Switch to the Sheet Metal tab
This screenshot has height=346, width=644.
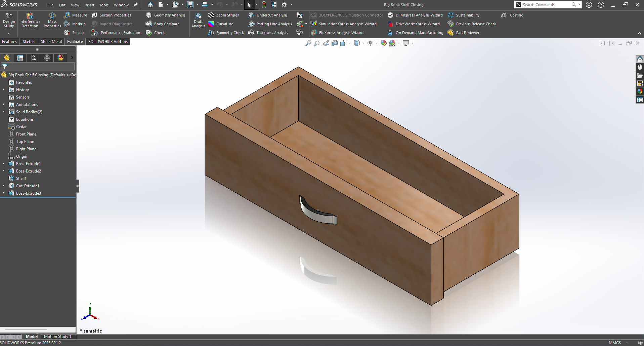(x=51, y=42)
